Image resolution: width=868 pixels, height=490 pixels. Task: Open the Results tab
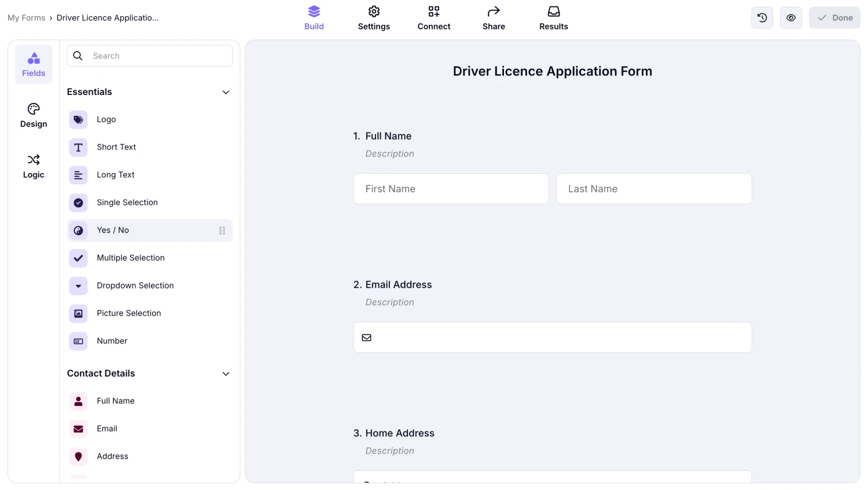point(553,17)
